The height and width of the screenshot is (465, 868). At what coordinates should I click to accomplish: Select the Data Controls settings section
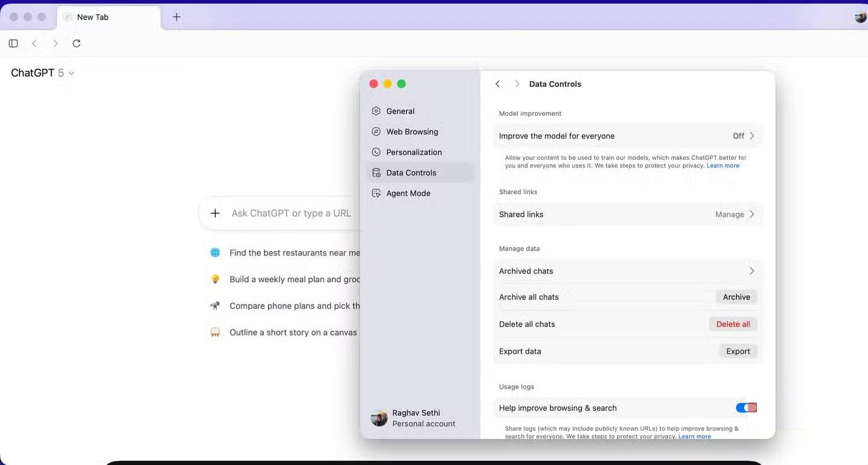point(411,173)
